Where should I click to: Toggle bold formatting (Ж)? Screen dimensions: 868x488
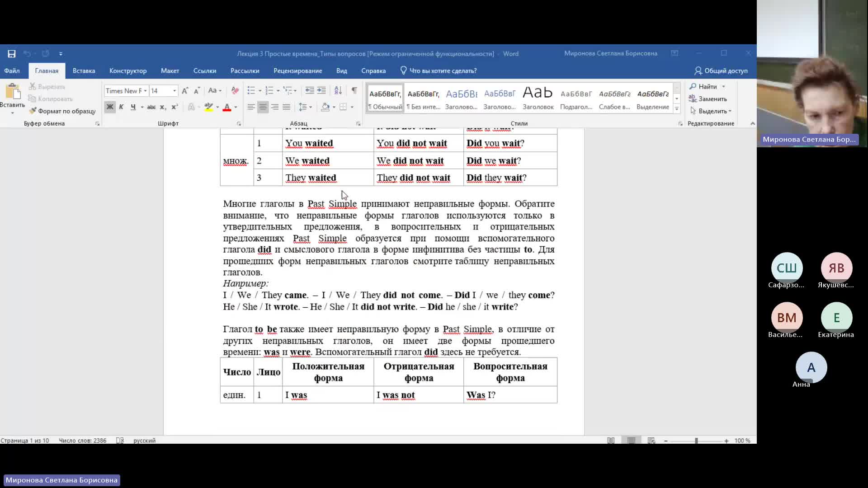(109, 107)
